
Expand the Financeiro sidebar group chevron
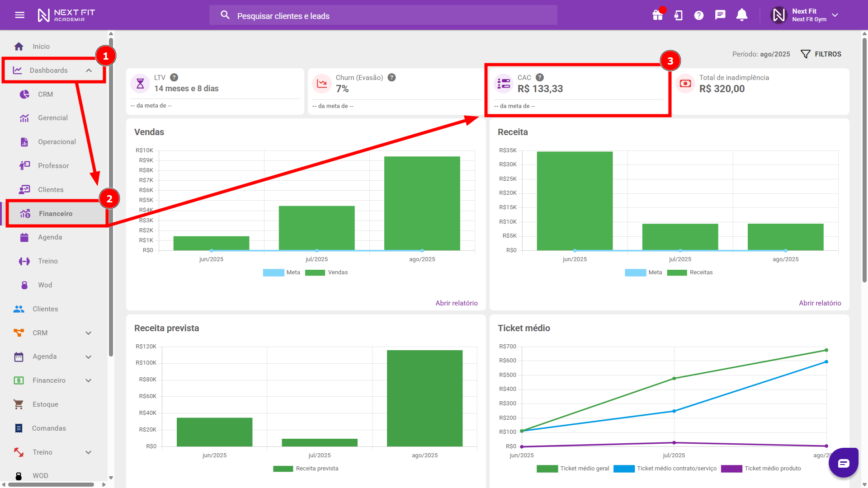point(89,380)
